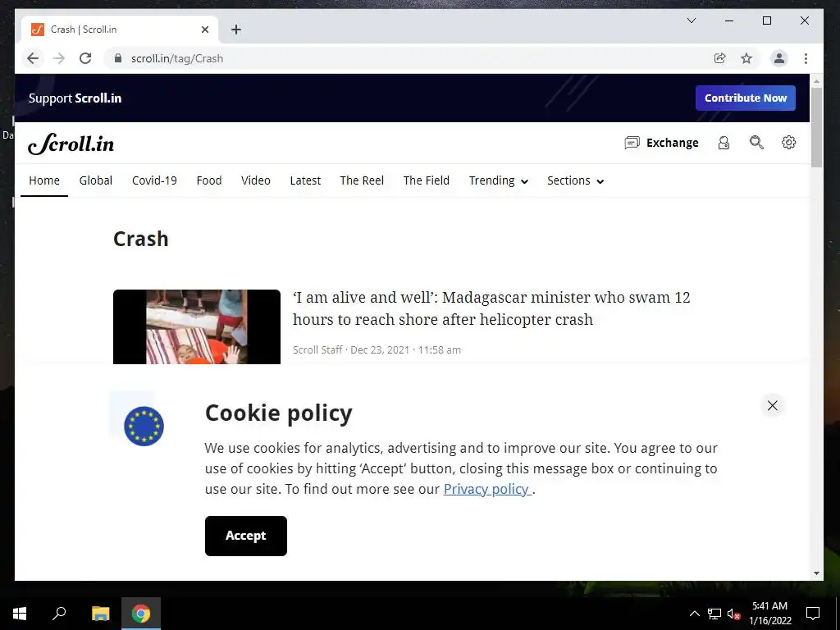The image size is (840, 630).
Task: Dismiss cookie policy with the X button
Action: [x=772, y=405]
